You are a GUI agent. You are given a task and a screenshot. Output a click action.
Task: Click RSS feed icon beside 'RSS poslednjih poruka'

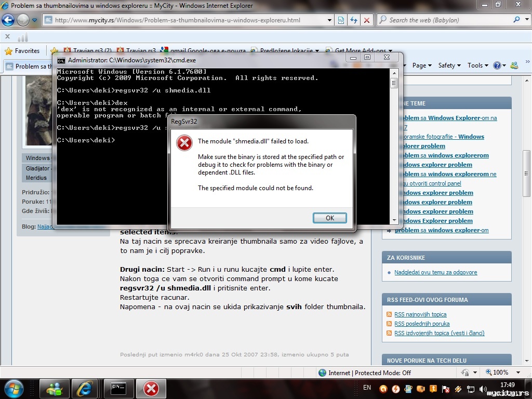[389, 324]
